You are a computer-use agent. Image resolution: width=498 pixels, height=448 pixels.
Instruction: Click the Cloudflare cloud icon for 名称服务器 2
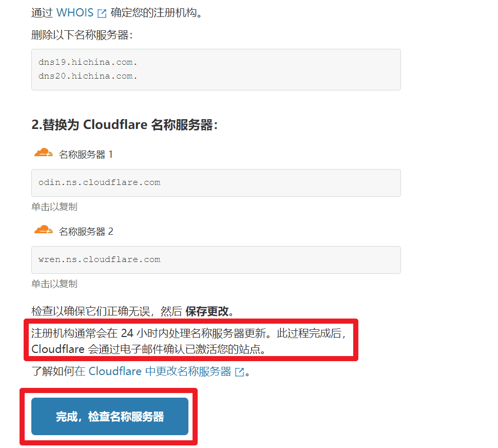pos(44,230)
